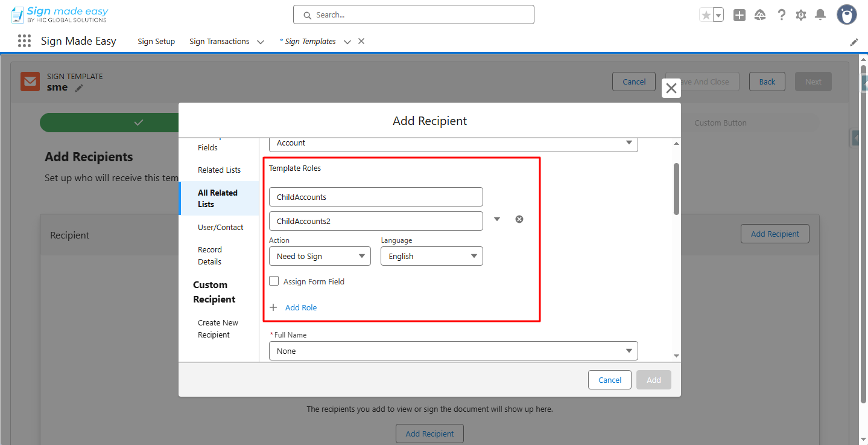Select the User/Contact sidebar item

(x=220, y=227)
